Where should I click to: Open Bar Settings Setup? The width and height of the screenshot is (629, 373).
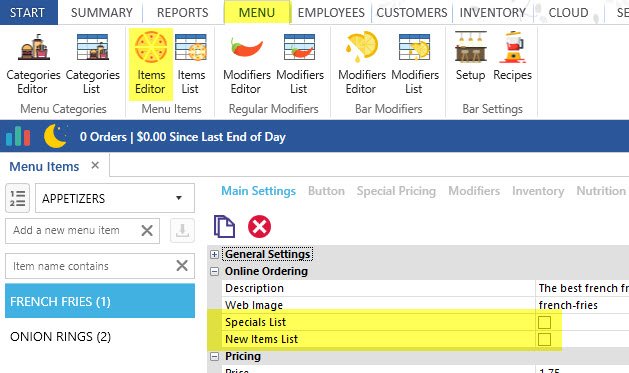(x=470, y=57)
